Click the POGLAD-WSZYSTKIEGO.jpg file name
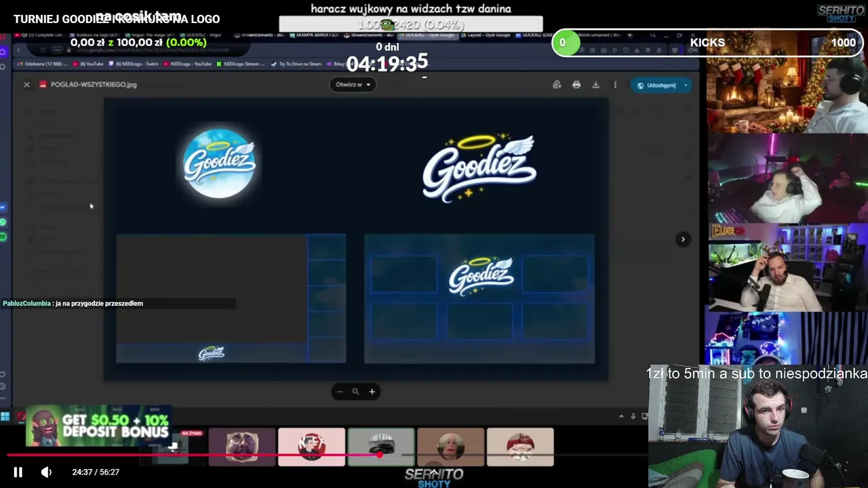 pos(94,85)
